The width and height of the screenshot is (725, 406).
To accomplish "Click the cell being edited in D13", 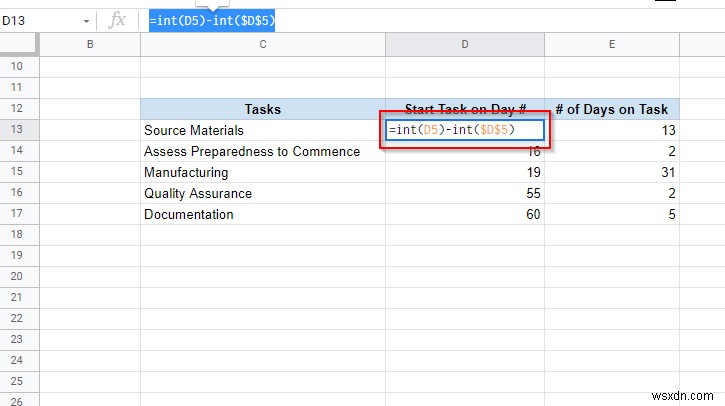I will click(464, 130).
